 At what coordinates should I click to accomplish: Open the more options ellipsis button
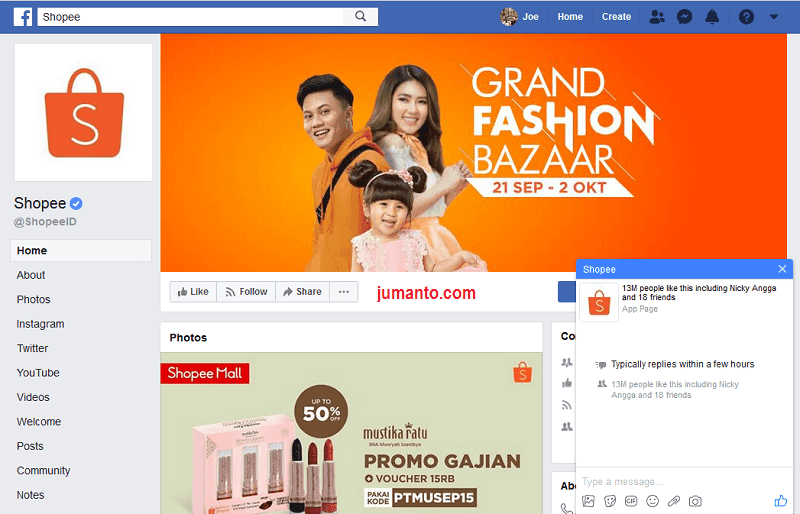pyautogui.click(x=344, y=291)
